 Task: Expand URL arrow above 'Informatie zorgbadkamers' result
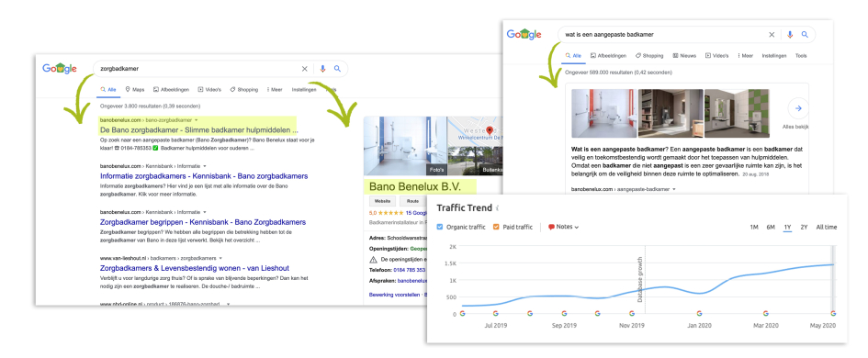[204, 166]
